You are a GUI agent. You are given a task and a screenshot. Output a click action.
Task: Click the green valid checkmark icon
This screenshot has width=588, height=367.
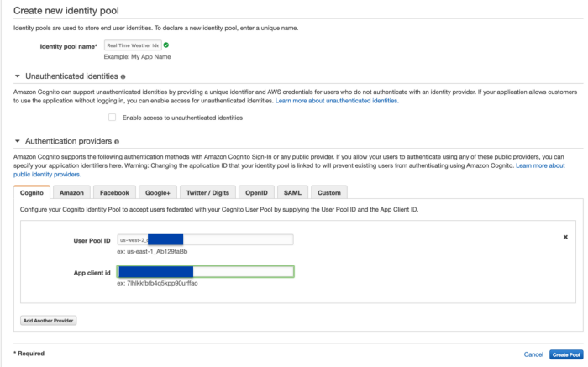[x=166, y=45]
